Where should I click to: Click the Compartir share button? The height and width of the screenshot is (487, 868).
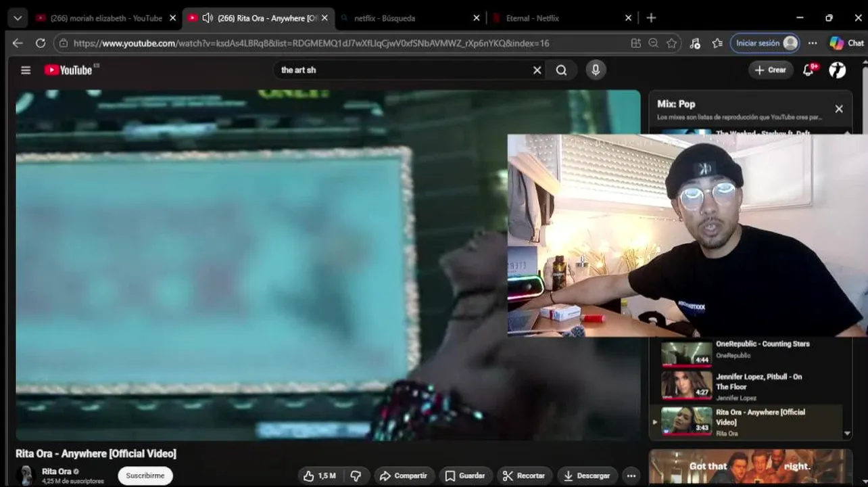click(404, 476)
